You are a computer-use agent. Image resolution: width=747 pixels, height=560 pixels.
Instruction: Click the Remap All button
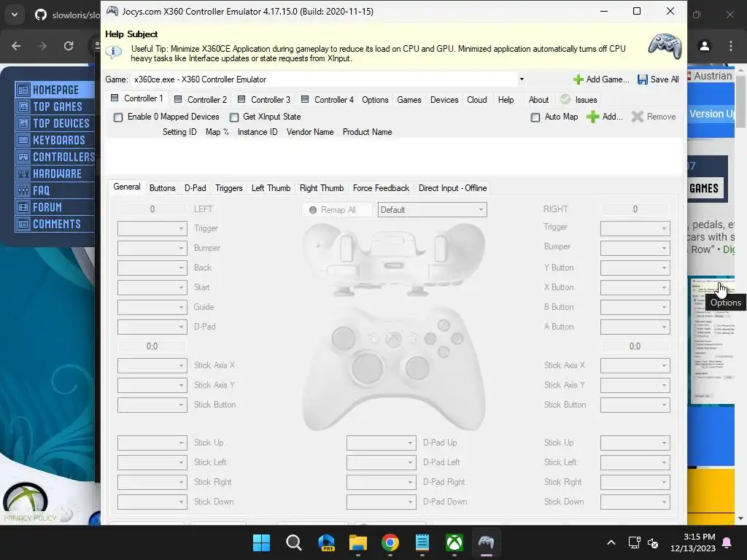coord(337,210)
